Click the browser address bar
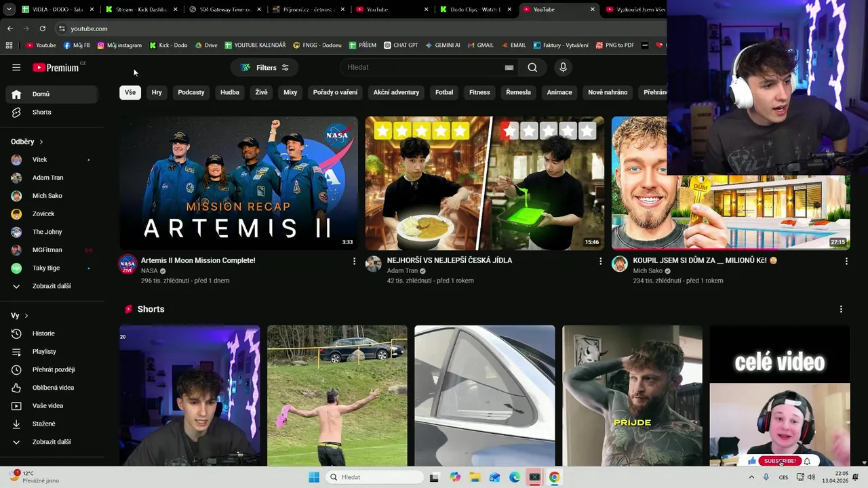 pyautogui.click(x=359, y=28)
